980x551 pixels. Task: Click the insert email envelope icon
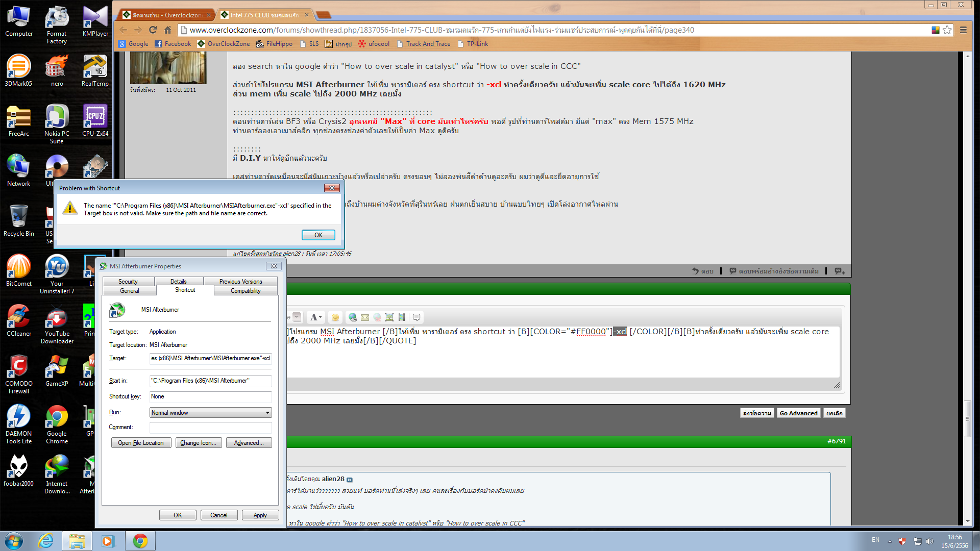(365, 317)
